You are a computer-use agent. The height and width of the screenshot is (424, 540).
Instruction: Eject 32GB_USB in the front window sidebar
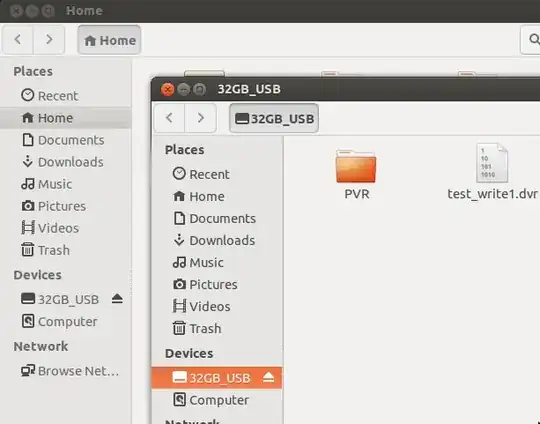[x=268, y=378]
